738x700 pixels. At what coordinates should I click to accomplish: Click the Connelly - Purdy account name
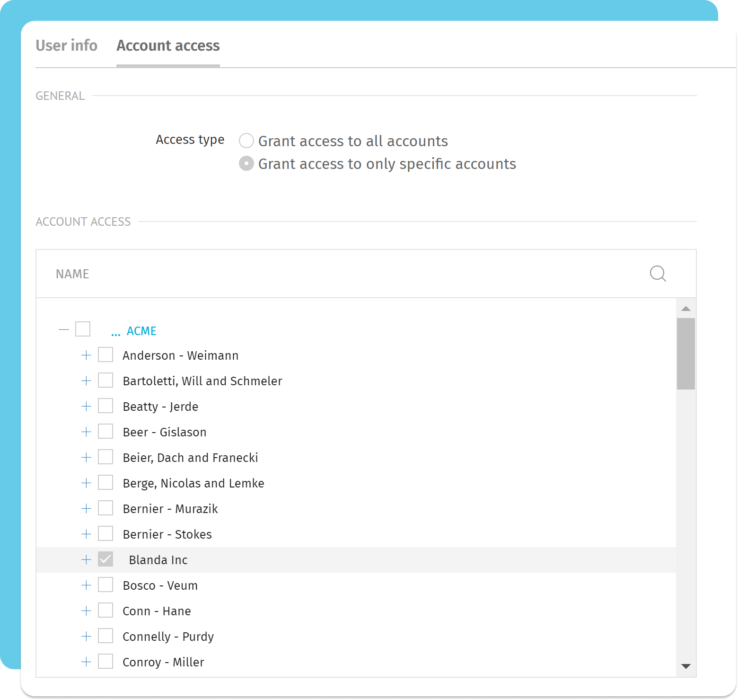pyautogui.click(x=168, y=637)
